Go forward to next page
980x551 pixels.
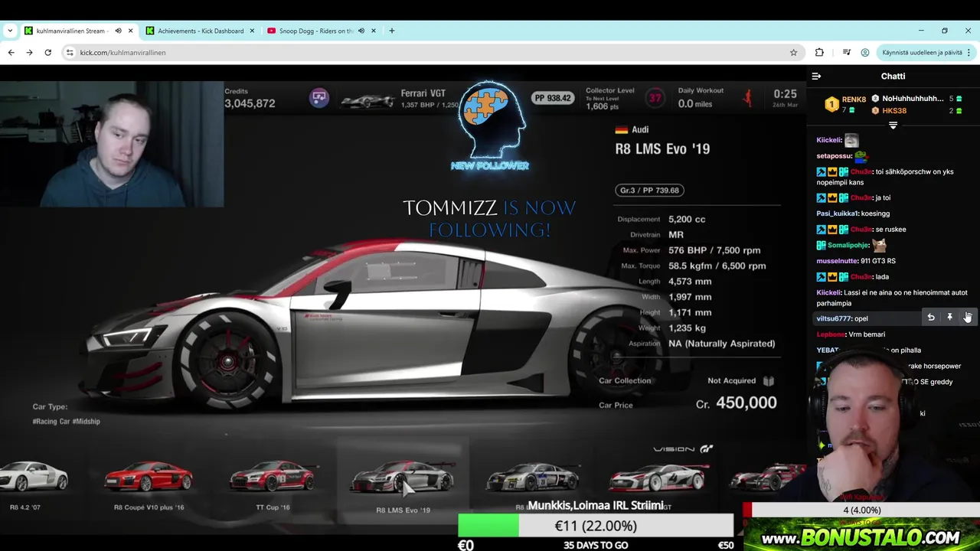(29, 52)
